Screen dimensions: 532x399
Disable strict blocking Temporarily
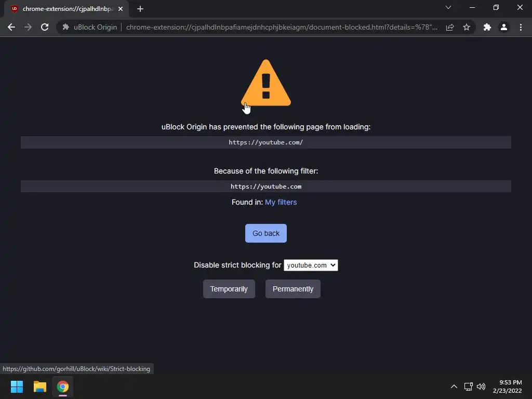pyautogui.click(x=229, y=289)
